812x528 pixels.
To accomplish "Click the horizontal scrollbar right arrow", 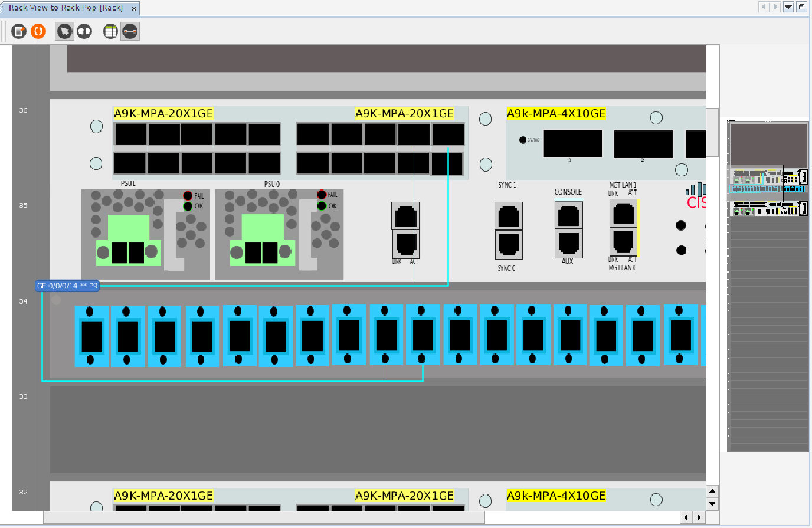I will pos(699,517).
